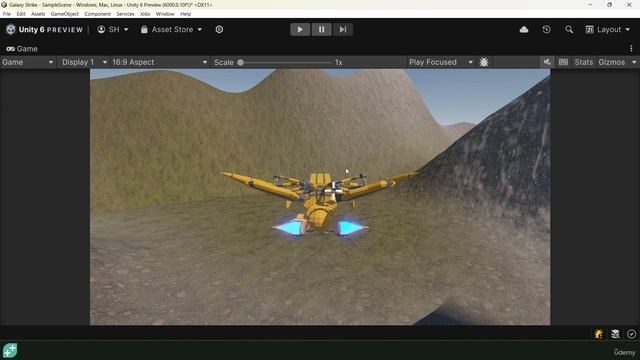Open the Gizmos dropdown arrow
The image size is (640, 360).
[x=634, y=62]
